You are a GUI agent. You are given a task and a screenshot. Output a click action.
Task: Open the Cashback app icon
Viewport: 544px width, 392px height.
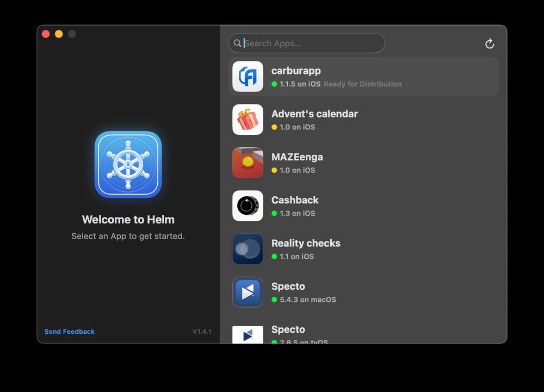pyautogui.click(x=248, y=206)
